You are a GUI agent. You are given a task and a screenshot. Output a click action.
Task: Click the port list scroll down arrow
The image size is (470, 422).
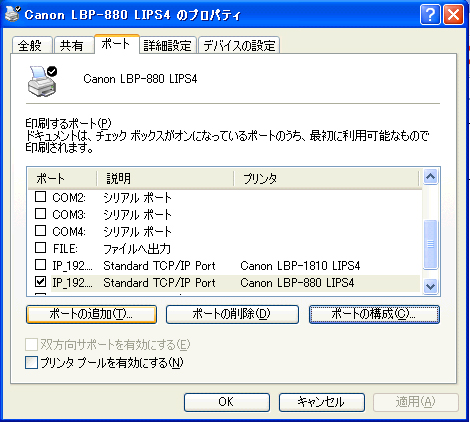[431, 287]
